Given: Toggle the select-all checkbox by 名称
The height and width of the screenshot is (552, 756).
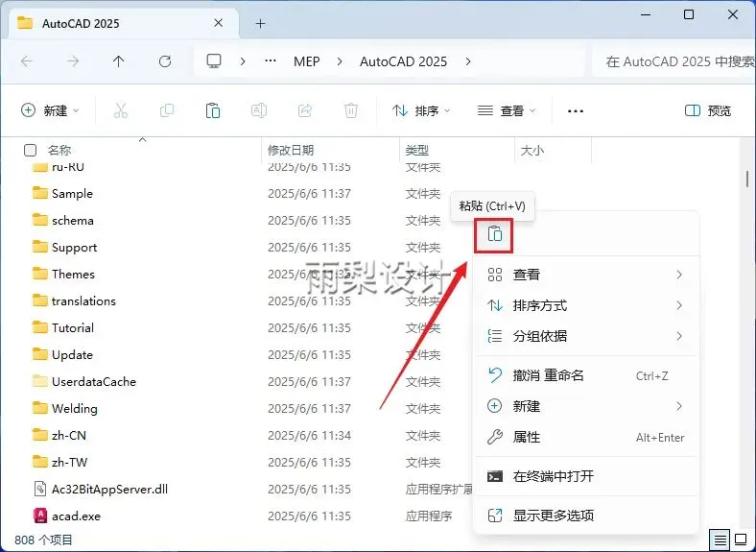Looking at the screenshot, I should (30, 150).
